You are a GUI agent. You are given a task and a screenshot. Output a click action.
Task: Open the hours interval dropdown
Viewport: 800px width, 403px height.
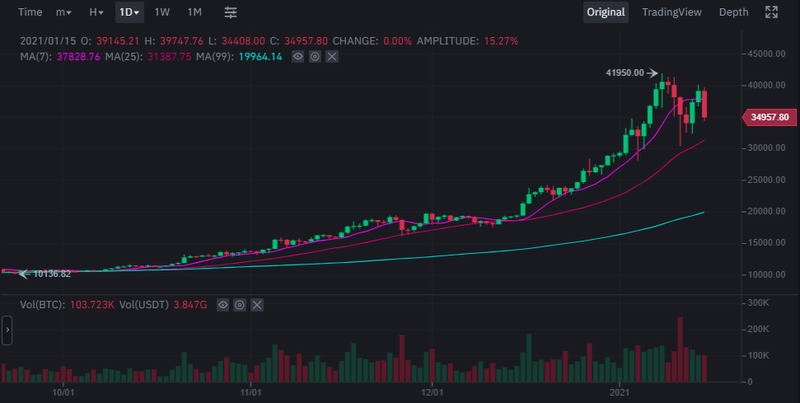coord(96,12)
